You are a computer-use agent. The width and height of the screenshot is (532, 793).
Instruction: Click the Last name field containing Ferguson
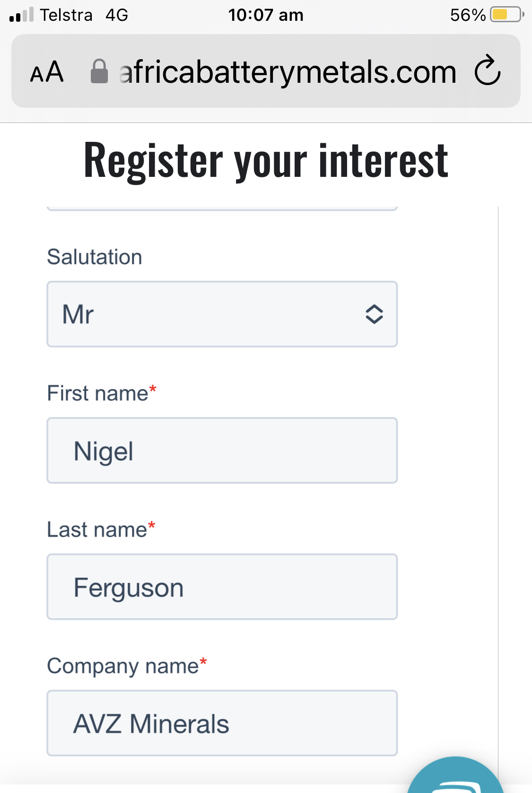[x=222, y=587]
